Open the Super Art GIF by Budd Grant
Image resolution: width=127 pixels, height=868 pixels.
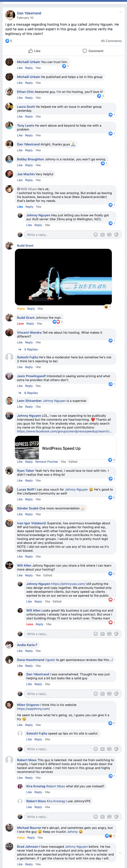pos(63,277)
